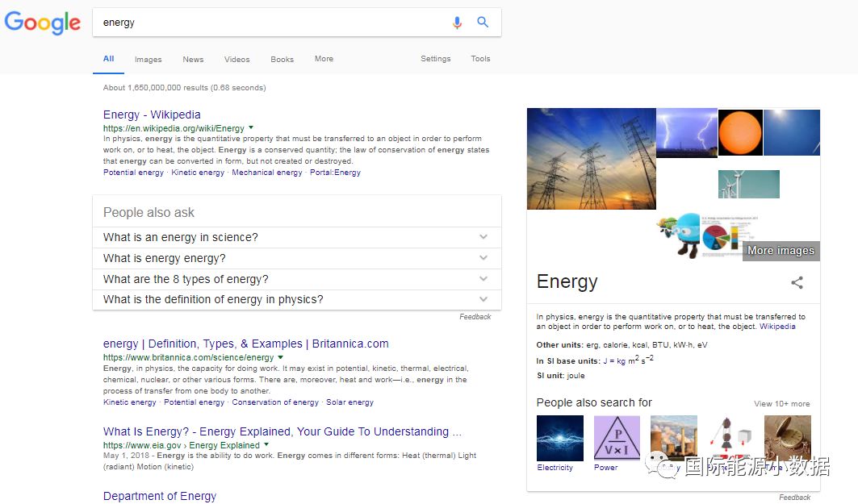Expand 'What are the 8 types of energy?'
The image size is (858, 504).
tap(297, 279)
